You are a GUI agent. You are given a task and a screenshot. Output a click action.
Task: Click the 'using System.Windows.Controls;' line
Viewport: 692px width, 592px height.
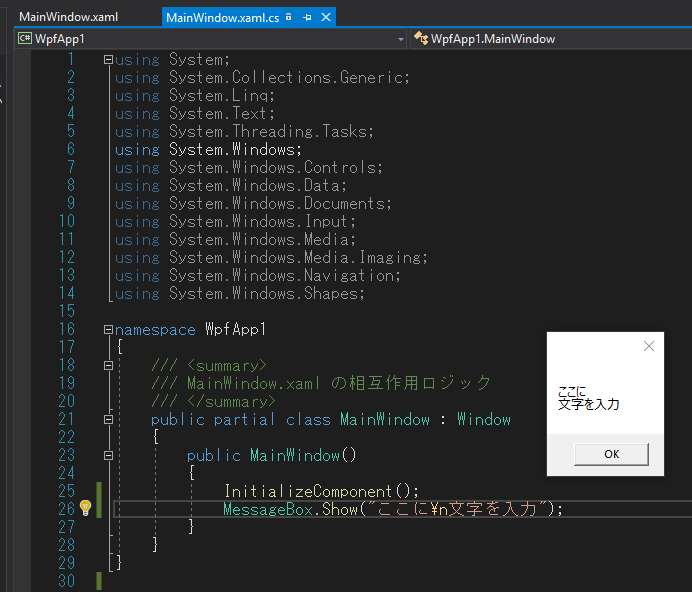click(x=248, y=167)
